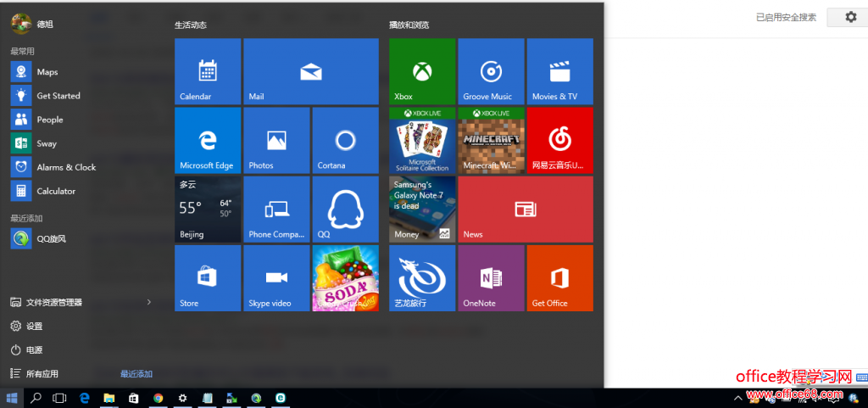The width and height of the screenshot is (868, 408).
Task: Launch the Minecraft tile
Action: coord(491,141)
